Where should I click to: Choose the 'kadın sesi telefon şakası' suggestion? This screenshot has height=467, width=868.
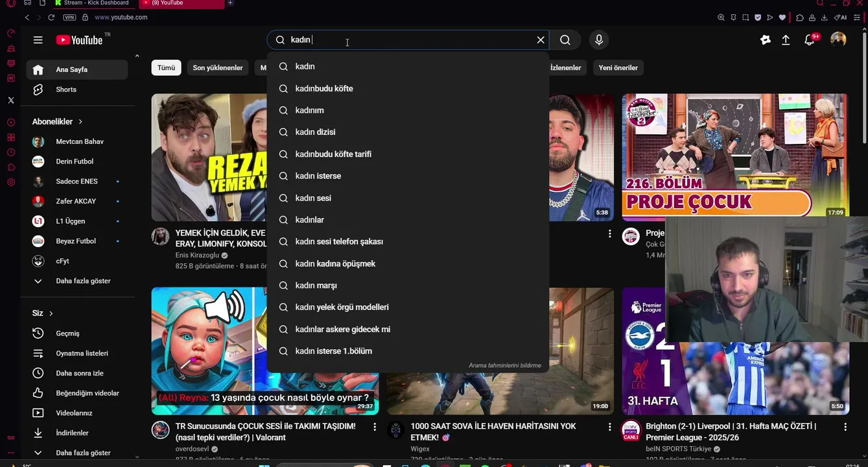pyautogui.click(x=408, y=241)
